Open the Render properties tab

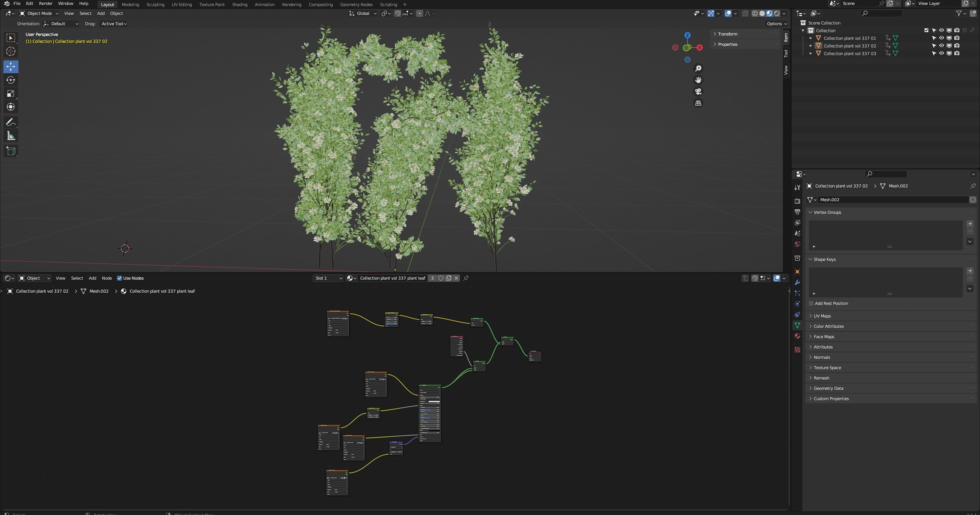798,201
